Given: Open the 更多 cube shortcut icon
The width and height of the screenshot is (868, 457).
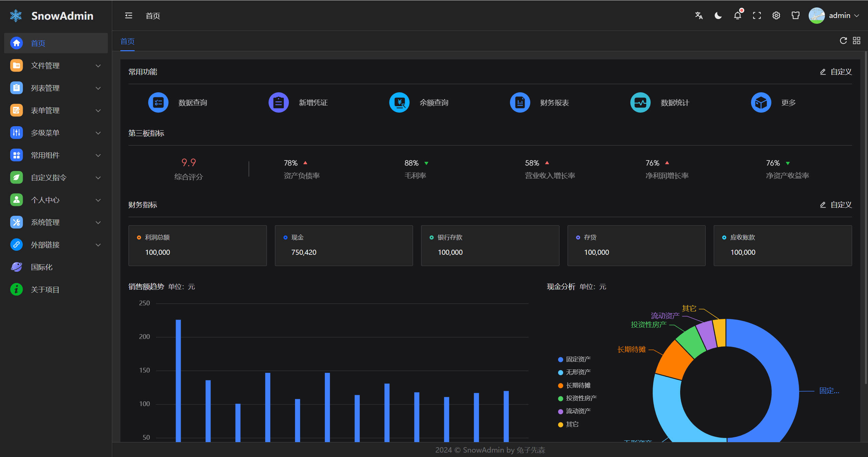Looking at the screenshot, I should (761, 102).
